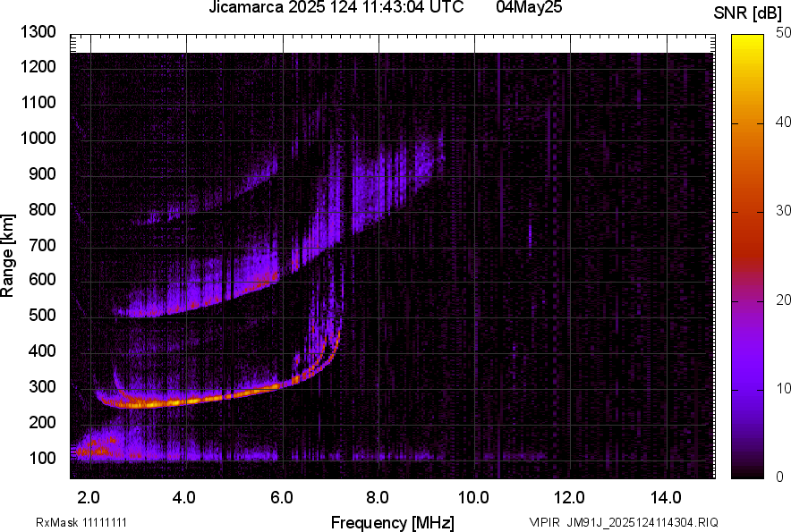Click the Range [km] axis label
The image size is (791, 532).
point(7,256)
